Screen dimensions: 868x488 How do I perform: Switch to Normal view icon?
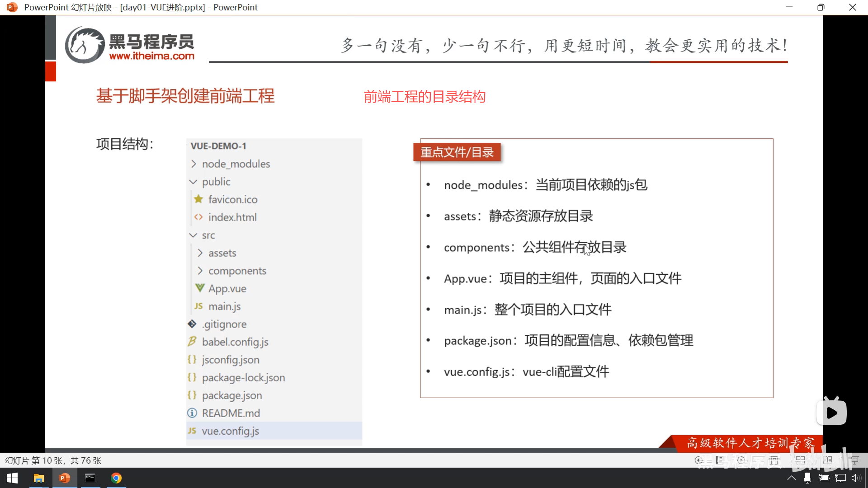pos(774,460)
